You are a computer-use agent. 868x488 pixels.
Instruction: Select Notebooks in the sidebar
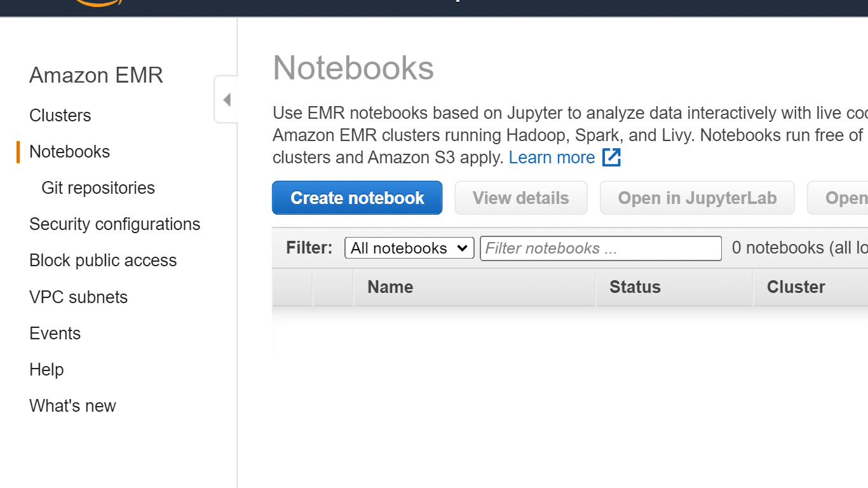(x=69, y=151)
